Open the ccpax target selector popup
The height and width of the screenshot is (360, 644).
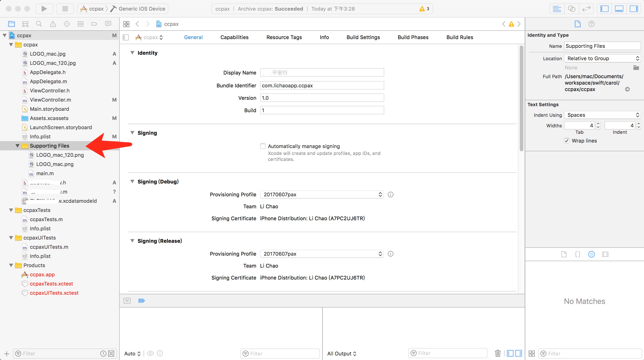[x=149, y=37]
